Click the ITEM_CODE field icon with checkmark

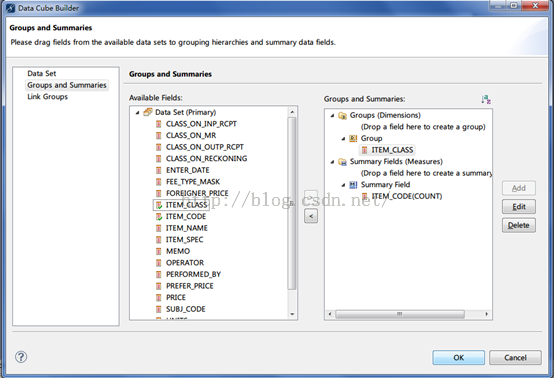[159, 217]
